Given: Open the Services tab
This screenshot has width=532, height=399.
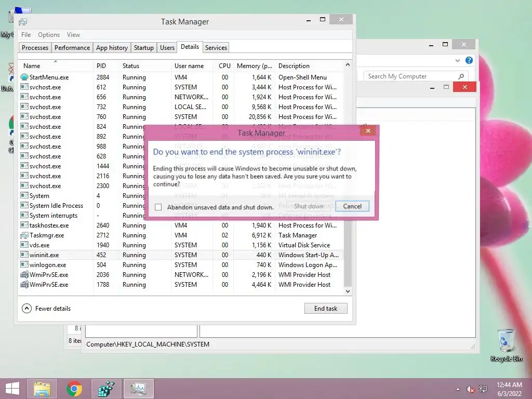Looking at the screenshot, I should point(216,47).
